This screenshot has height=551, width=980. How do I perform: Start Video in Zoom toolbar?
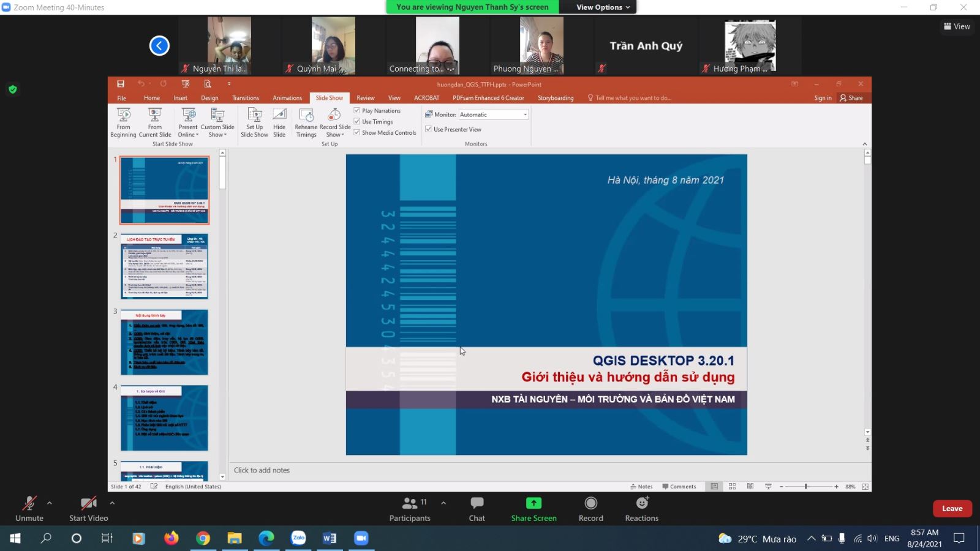pyautogui.click(x=89, y=509)
